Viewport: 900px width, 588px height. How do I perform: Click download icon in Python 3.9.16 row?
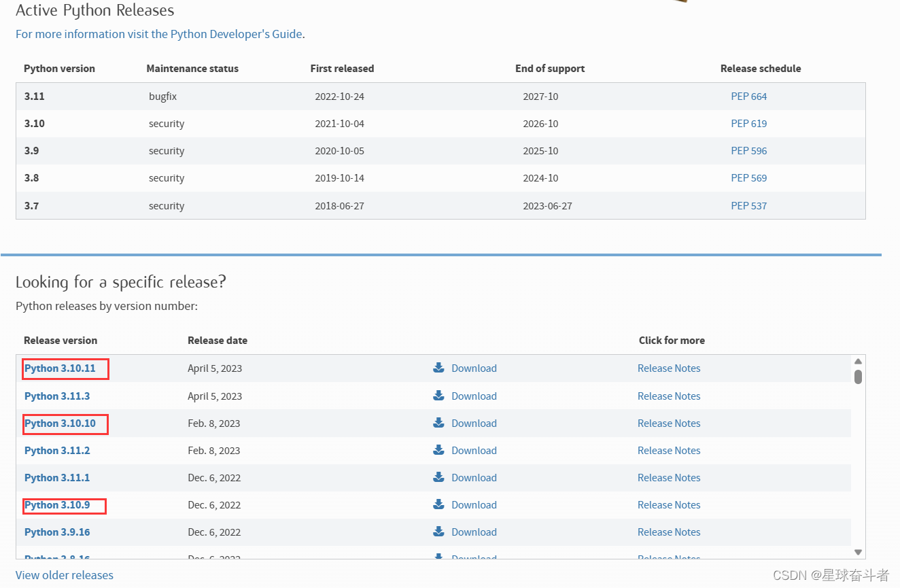tap(438, 532)
